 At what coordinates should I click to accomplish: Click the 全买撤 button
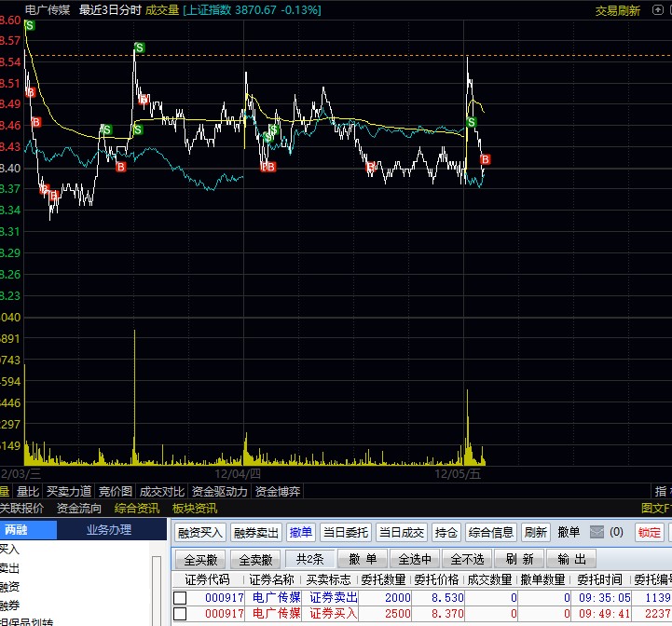coord(201,559)
